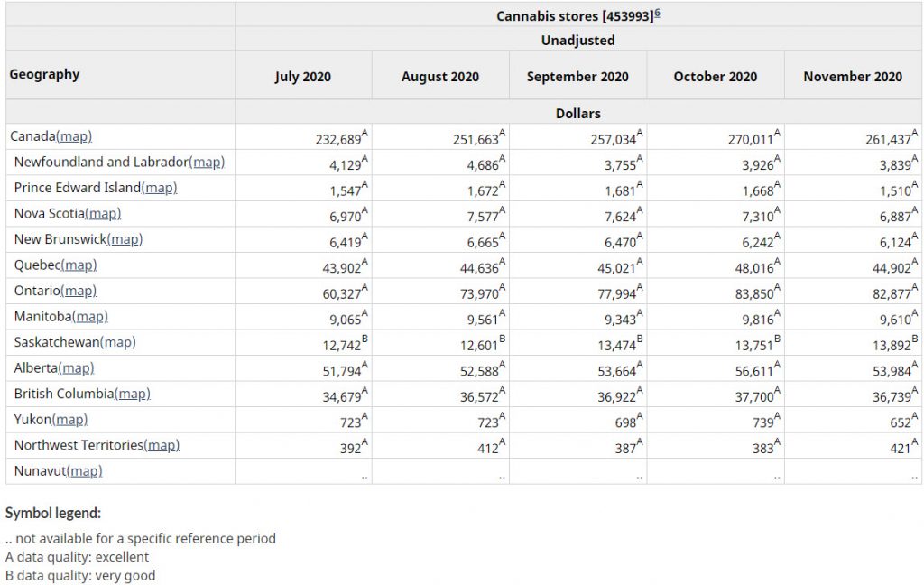
Task: Click the Quebec map link
Action: [x=79, y=265]
